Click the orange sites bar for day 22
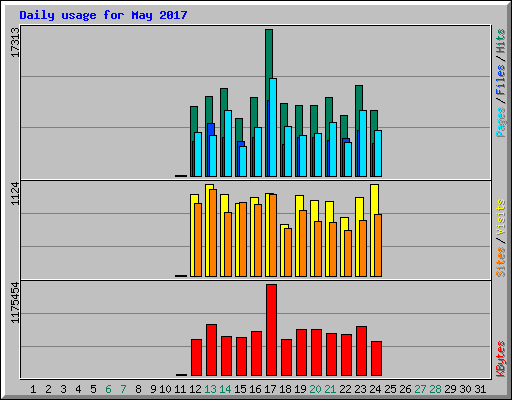This screenshot has height=400, width=512. (348, 253)
